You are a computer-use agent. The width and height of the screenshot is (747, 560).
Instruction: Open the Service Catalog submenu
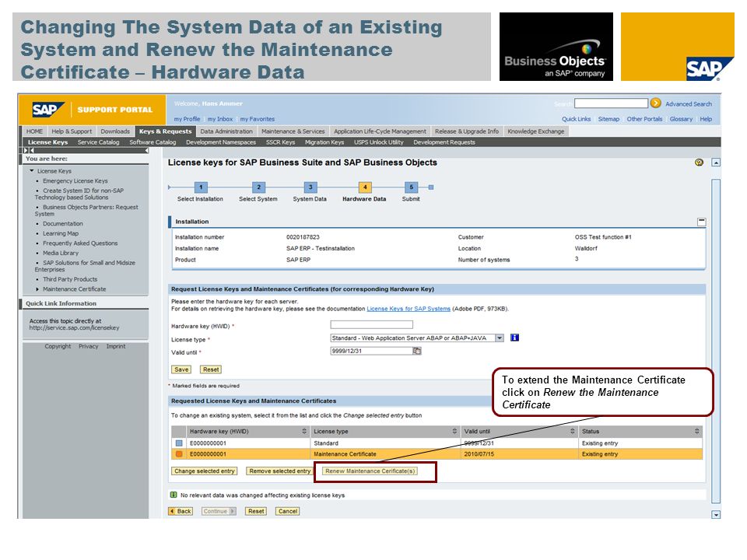coord(99,142)
